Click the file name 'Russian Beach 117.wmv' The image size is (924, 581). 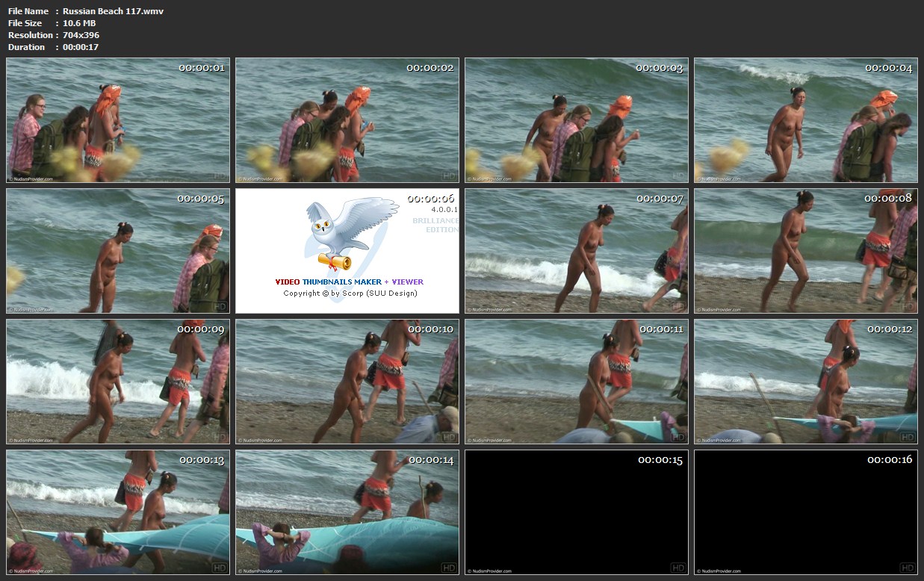point(113,11)
